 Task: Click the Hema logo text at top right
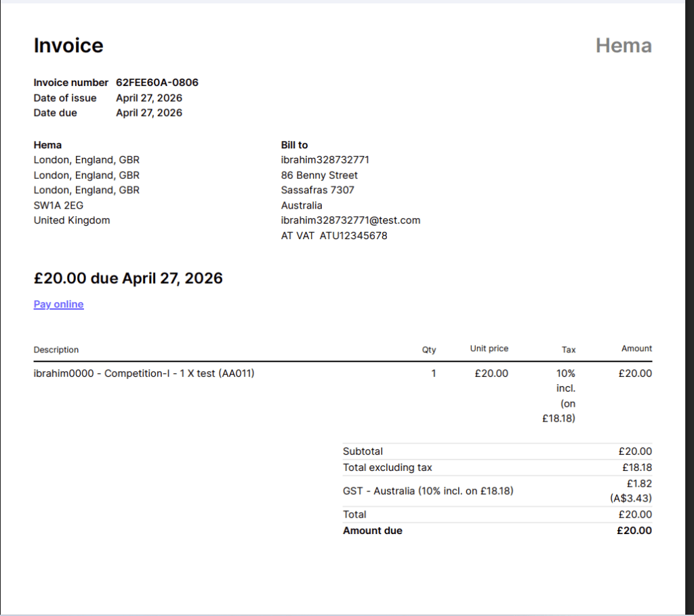(623, 45)
